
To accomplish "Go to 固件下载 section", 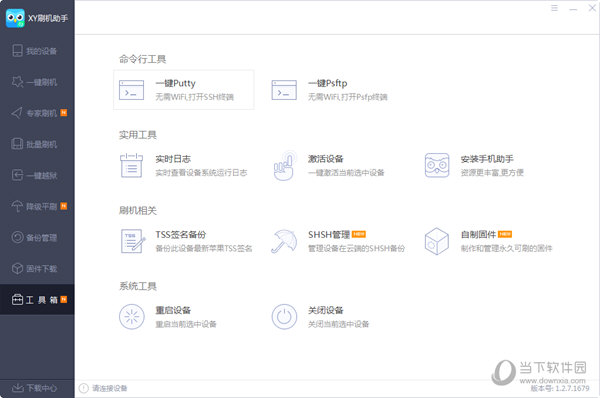I will [37, 269].
